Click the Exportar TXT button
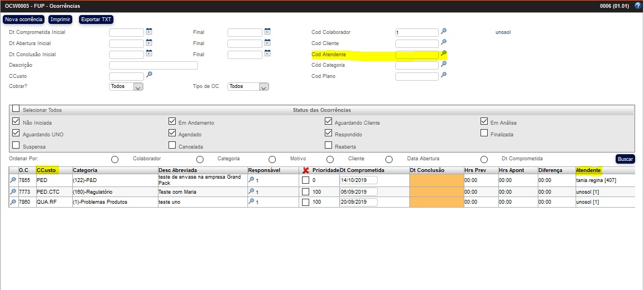Screen dimensions: 644x290 pyautogui.click(x=96, y=19)
